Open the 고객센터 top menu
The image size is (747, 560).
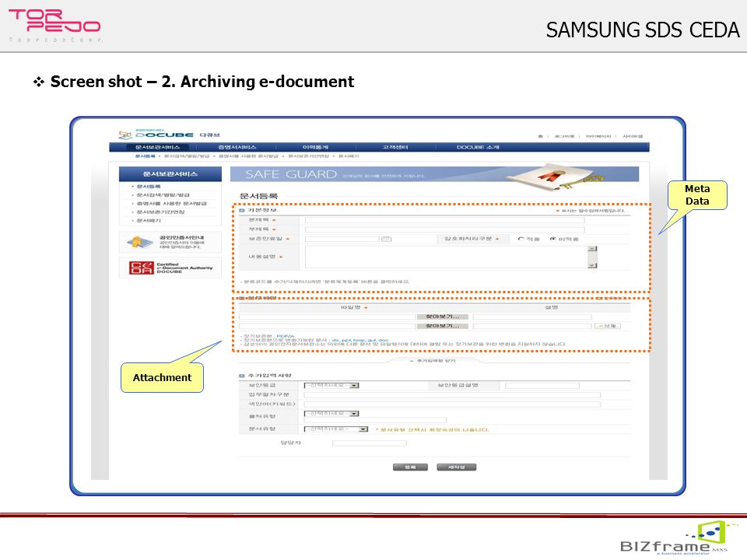pyautogui.click(x=395, y=147)
